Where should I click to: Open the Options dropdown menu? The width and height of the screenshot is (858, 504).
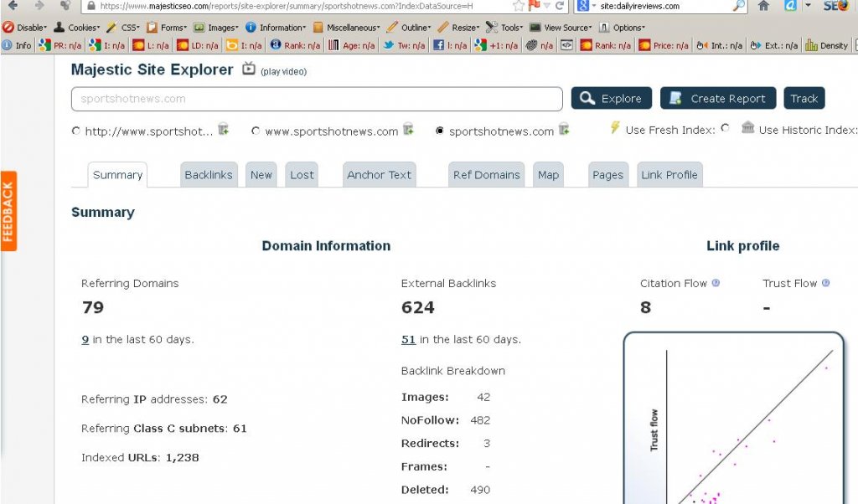pos(623,28)
